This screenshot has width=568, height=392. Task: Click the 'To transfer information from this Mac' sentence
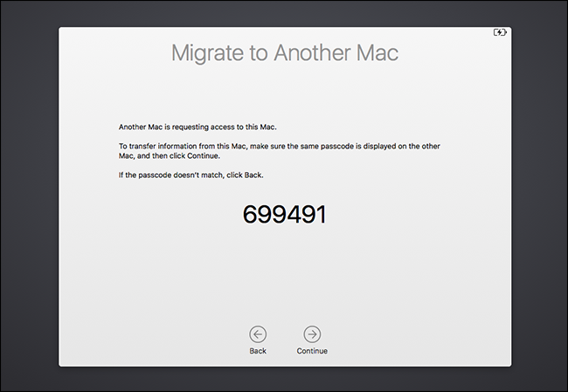click(280, 151)
